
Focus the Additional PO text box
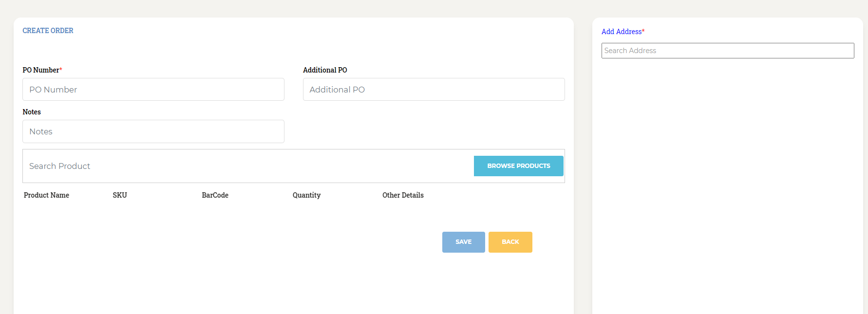pyautogui.click(x=434, y=90)
